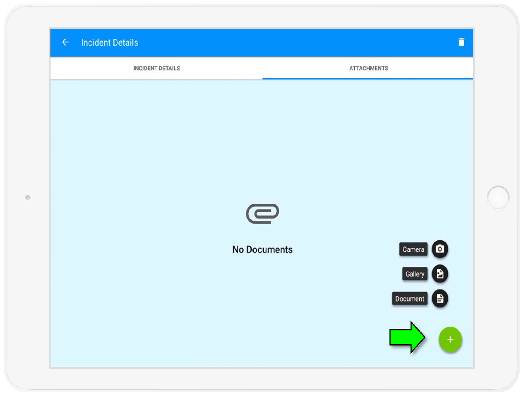Image resolution: width=532 pixels, height=399 pixels.
Task: Tap the Camera icon button
Action: (440, 249)
